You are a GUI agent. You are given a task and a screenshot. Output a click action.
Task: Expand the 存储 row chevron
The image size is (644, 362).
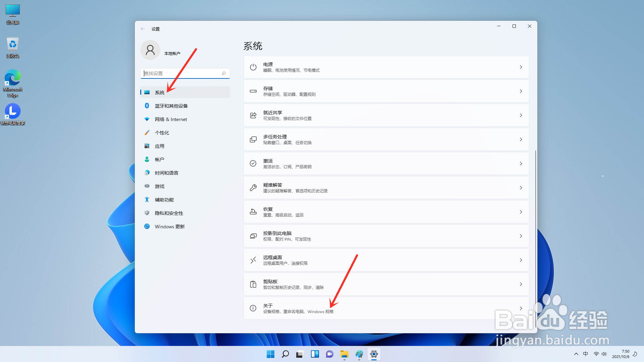(521, 91)
